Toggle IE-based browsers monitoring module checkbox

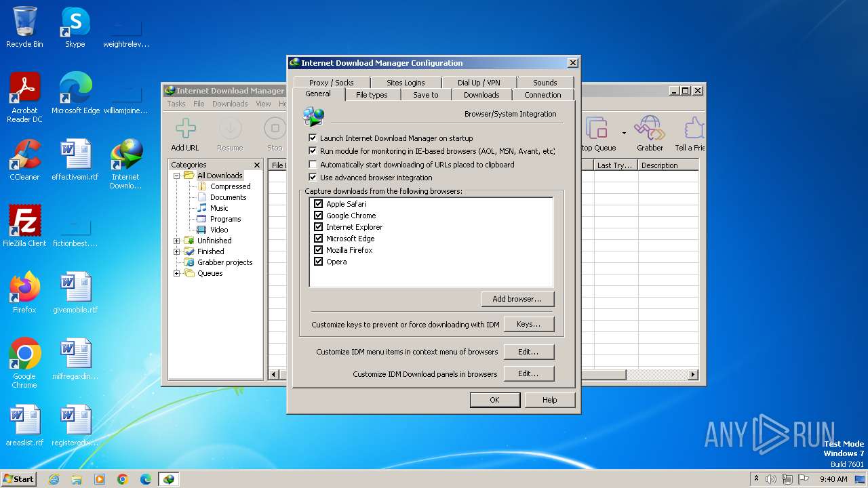pos(313,151)
